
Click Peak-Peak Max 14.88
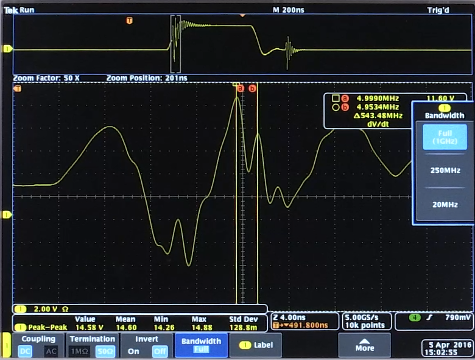pyautogui.click(x=201, y=327)
